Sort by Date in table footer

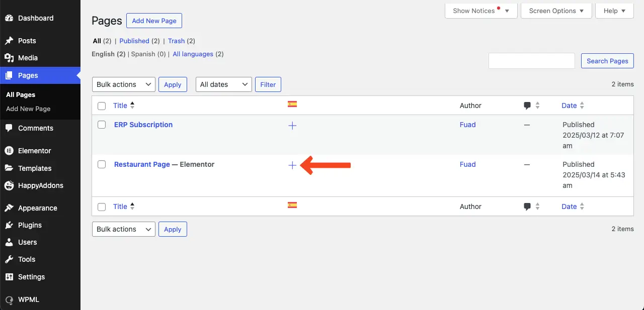[573, 206]
